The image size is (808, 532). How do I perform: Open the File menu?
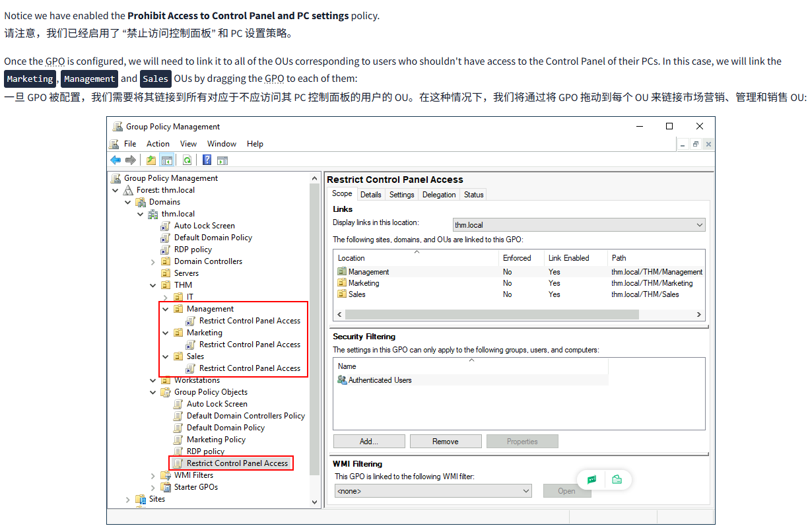point(130,144)
